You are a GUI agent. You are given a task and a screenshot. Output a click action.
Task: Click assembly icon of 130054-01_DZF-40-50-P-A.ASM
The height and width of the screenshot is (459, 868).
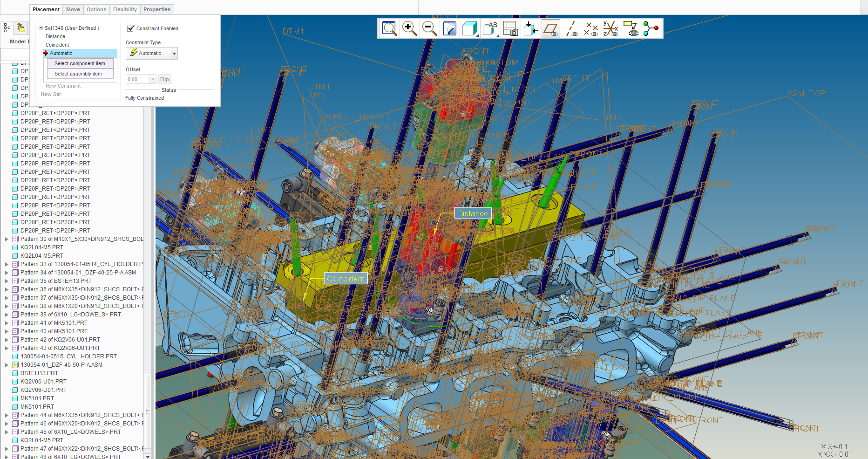(x=15, y=365)
